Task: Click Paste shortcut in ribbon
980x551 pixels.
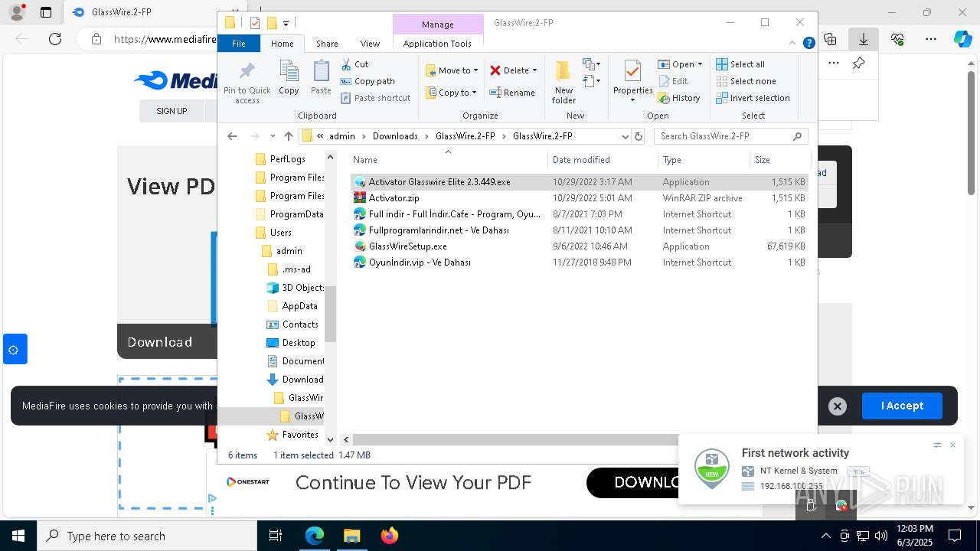Action: pos(376,98)
